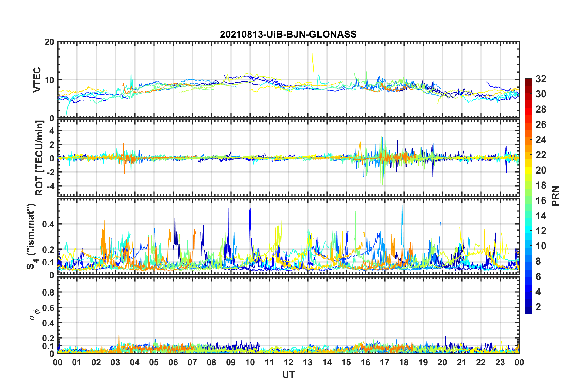Select UT axis hour label 03
This screenshot has width=577, height=392.
[115, 362]
